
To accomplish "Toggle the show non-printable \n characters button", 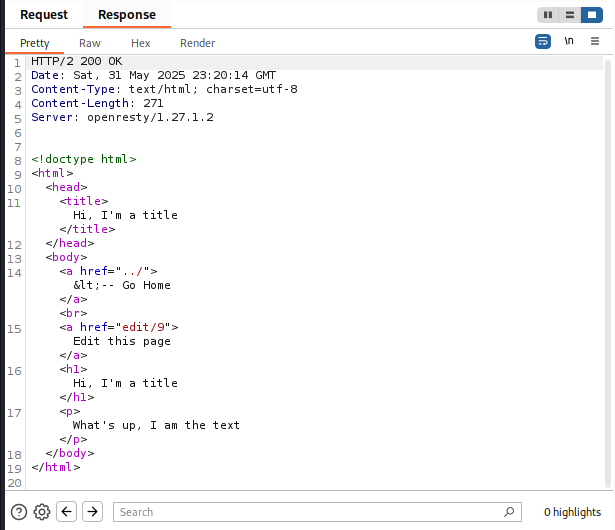I will click(x=569, y=41).
